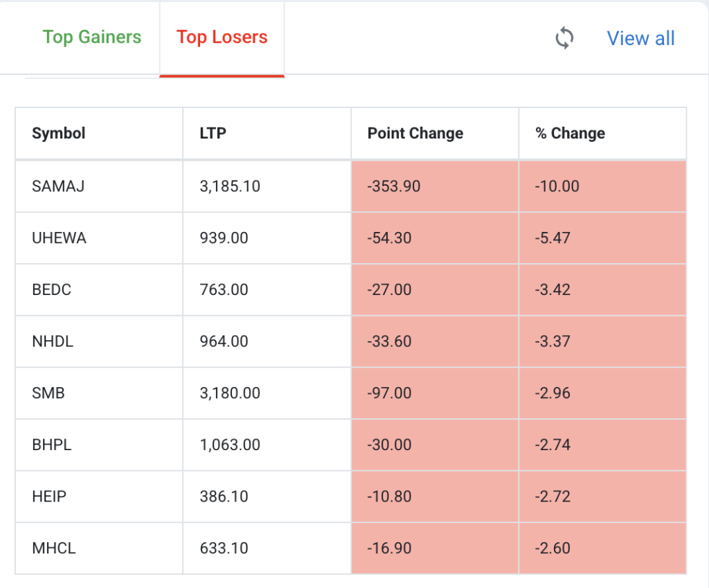Select the Top Losers tab

(222, 37)
